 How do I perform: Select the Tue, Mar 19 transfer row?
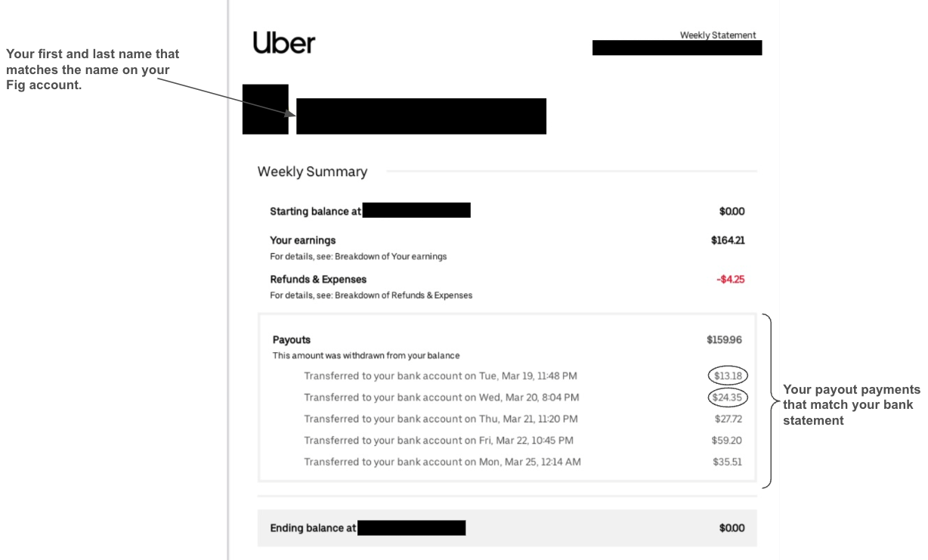(x=441, y=376)
